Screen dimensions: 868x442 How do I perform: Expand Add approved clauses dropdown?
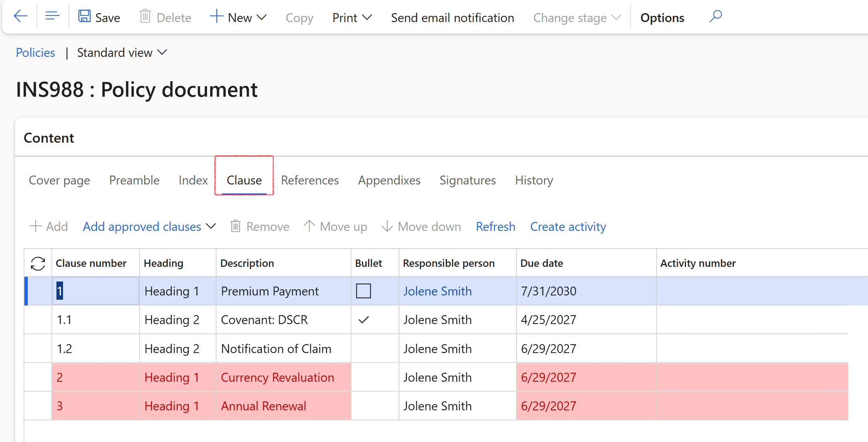[149, 227]
